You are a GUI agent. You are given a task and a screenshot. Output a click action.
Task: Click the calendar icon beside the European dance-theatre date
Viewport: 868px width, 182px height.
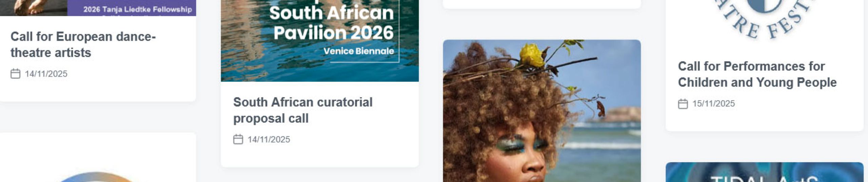click(x=15, y=74)
